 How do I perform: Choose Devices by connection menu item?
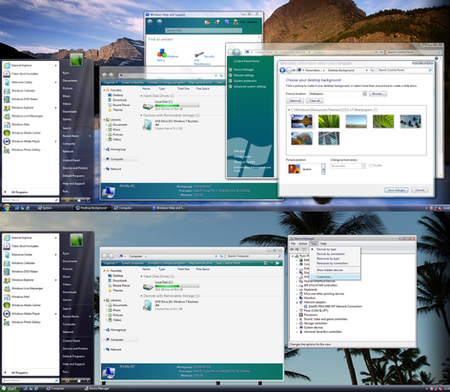[x=335, y=254]
